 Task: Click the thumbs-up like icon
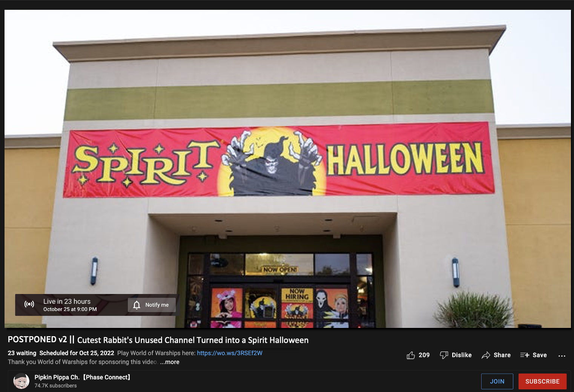coord(411,355)
